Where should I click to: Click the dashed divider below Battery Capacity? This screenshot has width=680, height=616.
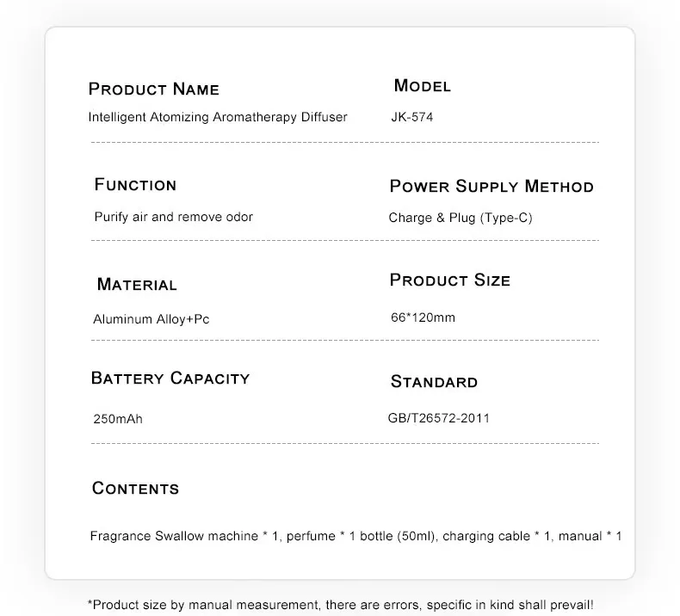(x=344, y=443)
